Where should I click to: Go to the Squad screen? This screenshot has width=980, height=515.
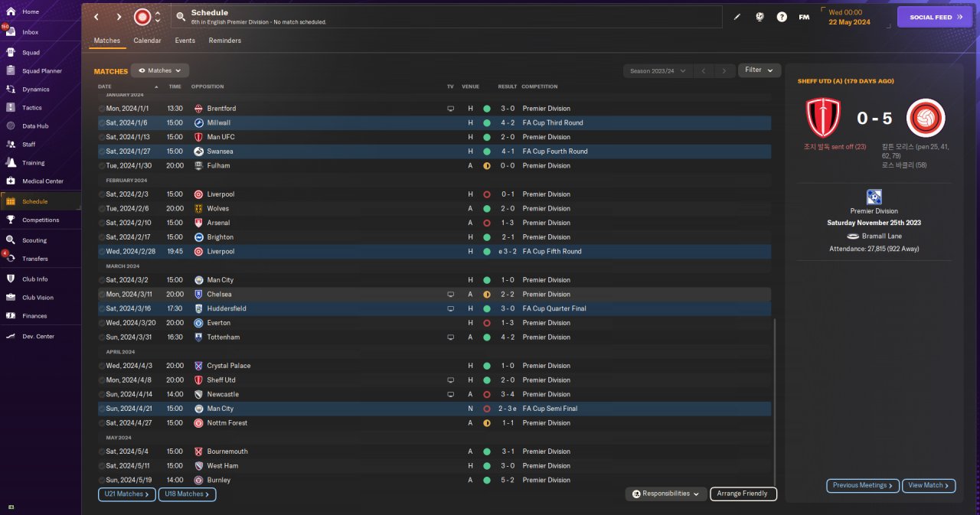click(31, 53)
